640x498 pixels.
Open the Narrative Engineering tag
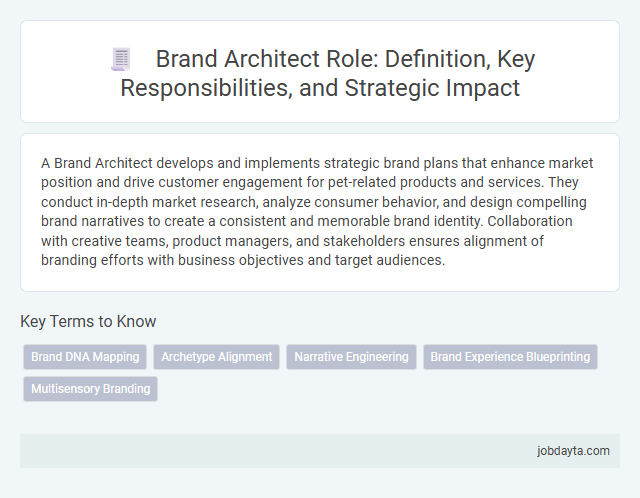click(x=351, y=357)
